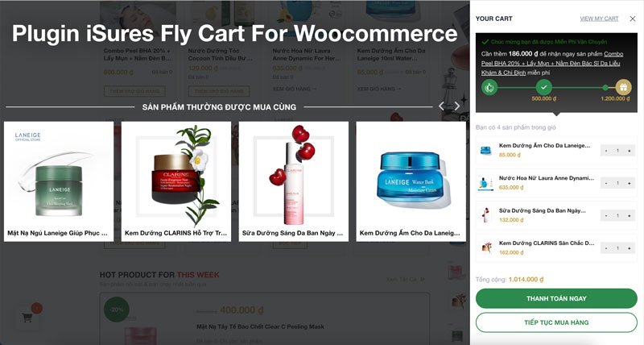Open the Combo Peel BHA 20% product link
Screen dimensions: 644x345
pos(551,63)
